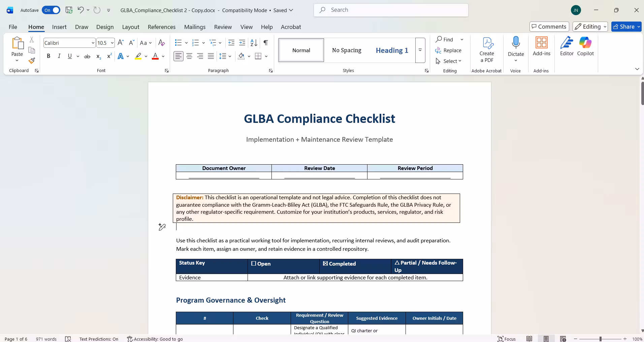Click the Save icon in title bar

click(69, 10)
